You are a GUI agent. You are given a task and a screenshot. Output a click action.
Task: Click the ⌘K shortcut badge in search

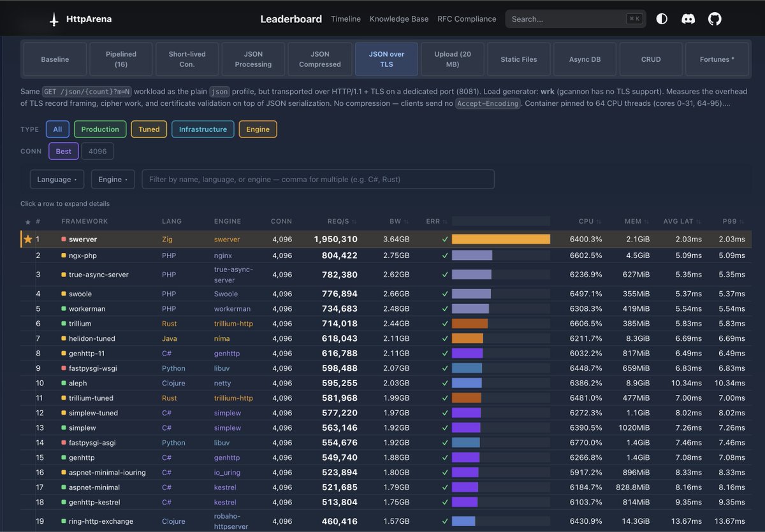coord(634,19)
